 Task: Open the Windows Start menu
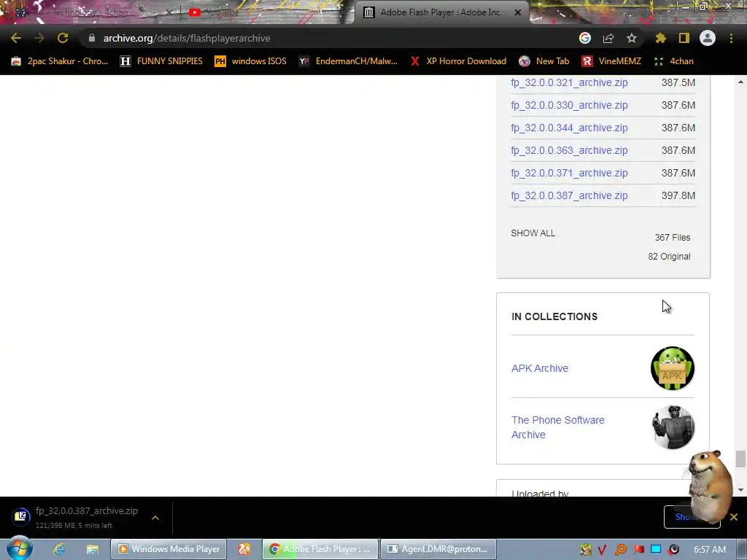[19, 548]
